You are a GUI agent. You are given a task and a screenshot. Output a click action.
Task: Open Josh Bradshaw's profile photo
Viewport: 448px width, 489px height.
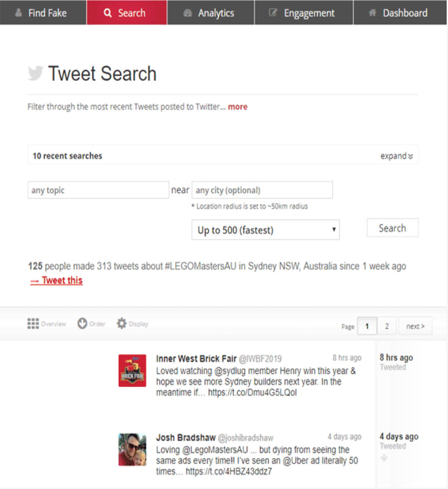(x=132, y=449)
